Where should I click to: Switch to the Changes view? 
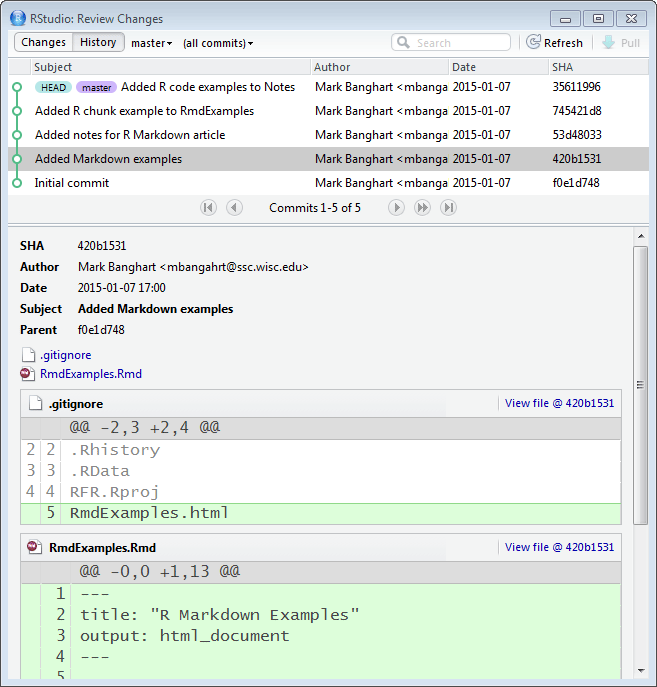[x=43, y=43]
